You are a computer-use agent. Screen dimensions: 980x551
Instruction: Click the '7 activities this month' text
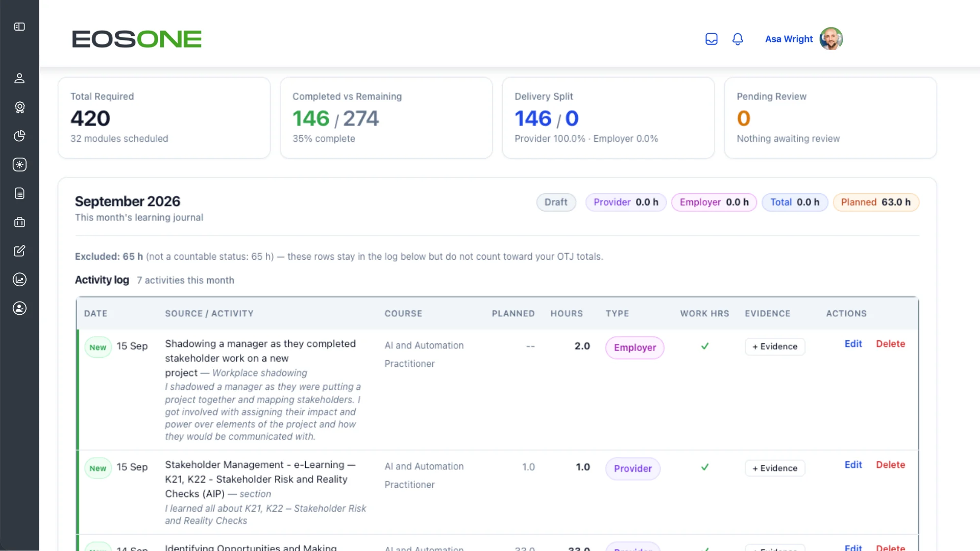click(x=185, y=280)
